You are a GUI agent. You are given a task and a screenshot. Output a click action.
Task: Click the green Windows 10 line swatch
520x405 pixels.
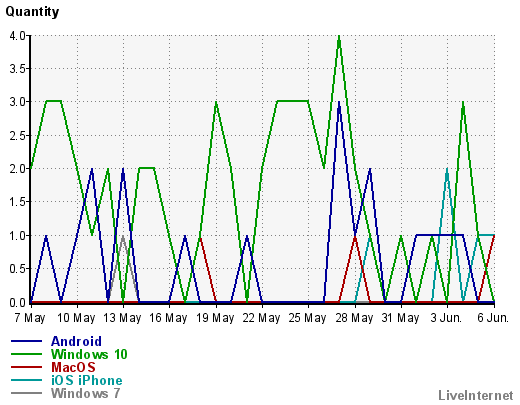26,354
